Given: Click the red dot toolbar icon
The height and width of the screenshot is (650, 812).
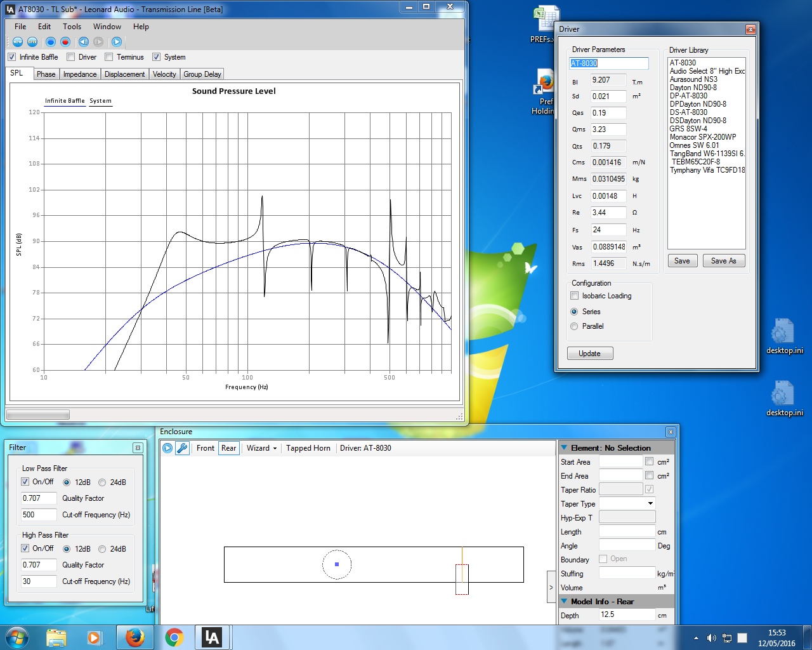Looking at the screenshot, I should (65, 42).
